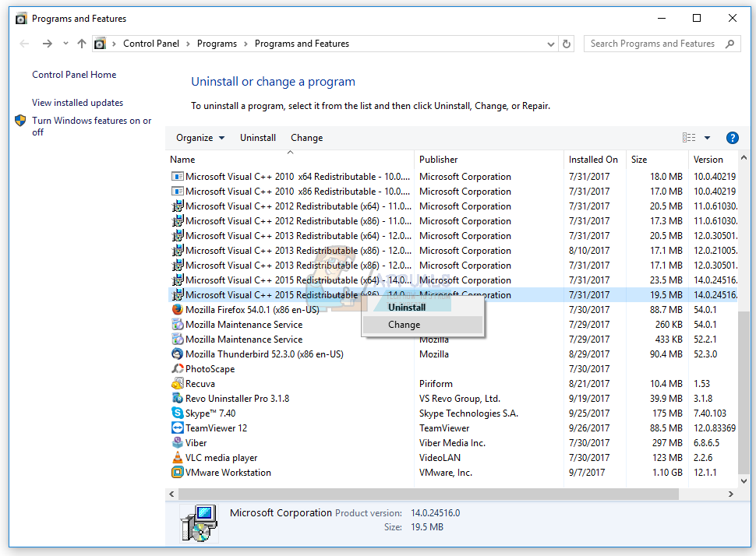Screen dimensions: 756x556
Task: Go back with the back arrow
Action: [24, 44]
